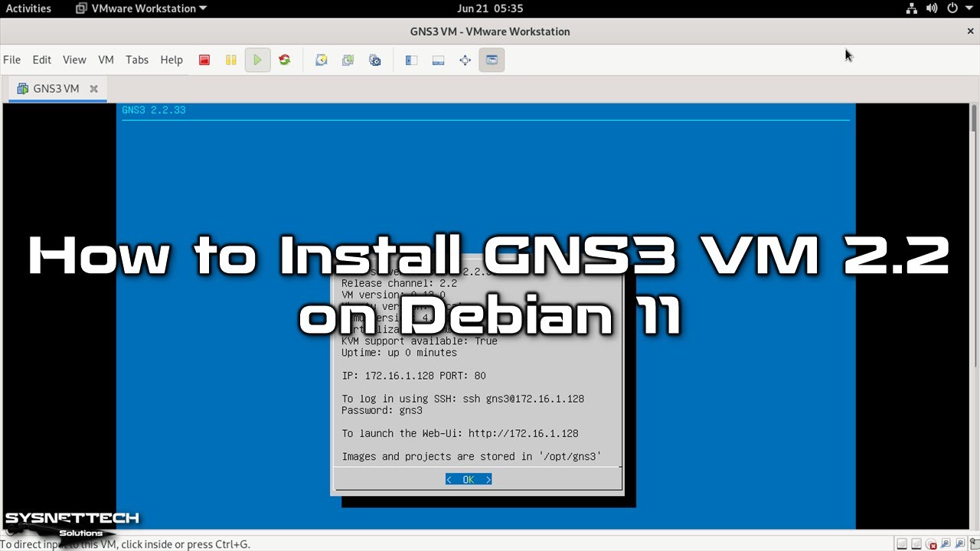Click the green Power On play icon
The height and width of the screenshot is (551, 980).
(x=258, y=60)
